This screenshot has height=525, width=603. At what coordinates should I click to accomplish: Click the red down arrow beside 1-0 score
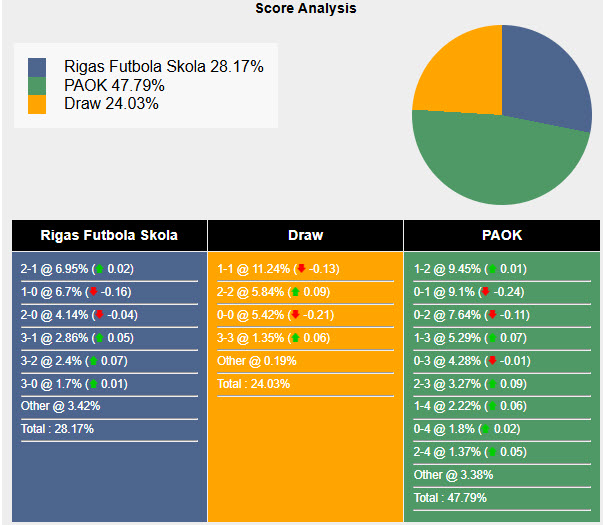[93, 292]
